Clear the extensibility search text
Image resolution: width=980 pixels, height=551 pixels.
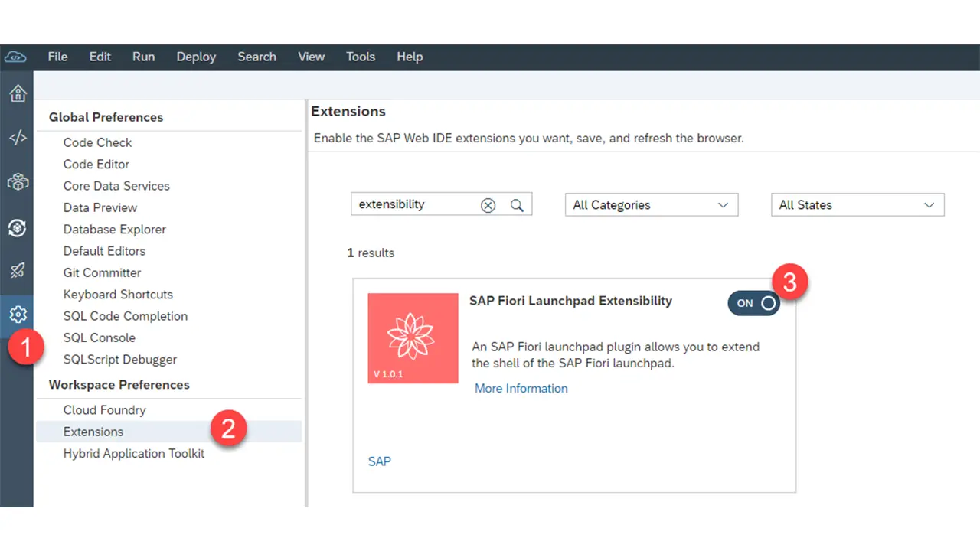point(488,205)
